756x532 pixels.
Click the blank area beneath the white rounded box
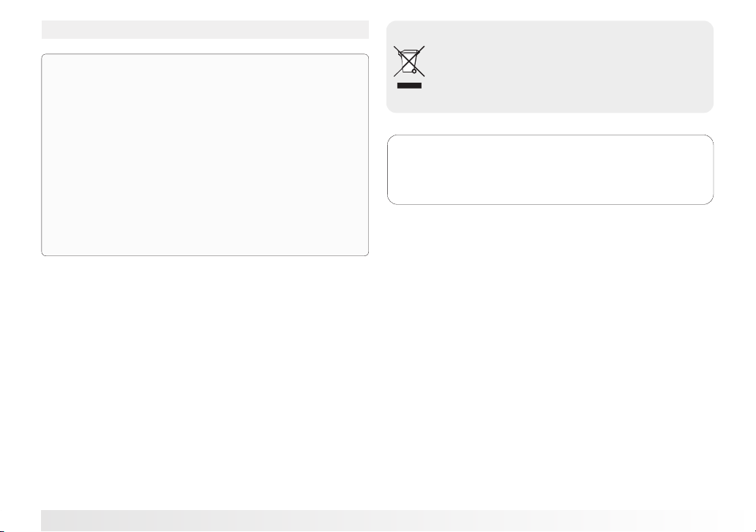[550, 356]
